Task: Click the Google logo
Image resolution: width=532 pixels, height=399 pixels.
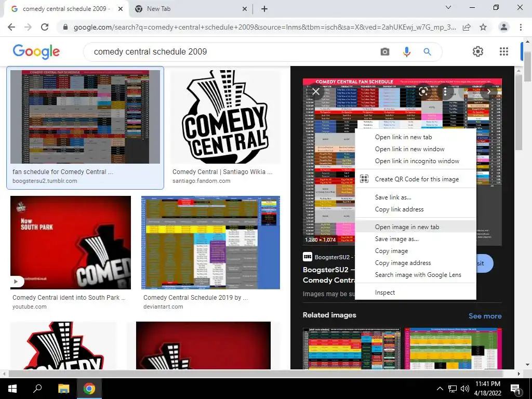Action: (36, 51)
